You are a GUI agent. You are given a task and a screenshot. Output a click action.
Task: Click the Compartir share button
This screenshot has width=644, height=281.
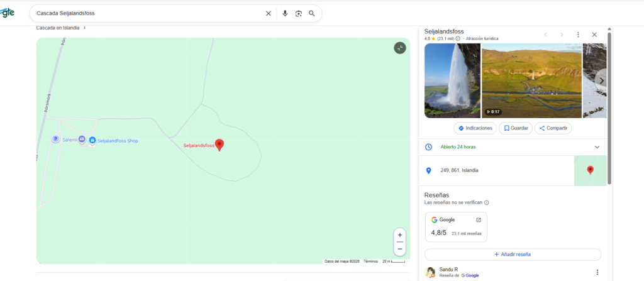pyautogui.click(x=553, y=128)
